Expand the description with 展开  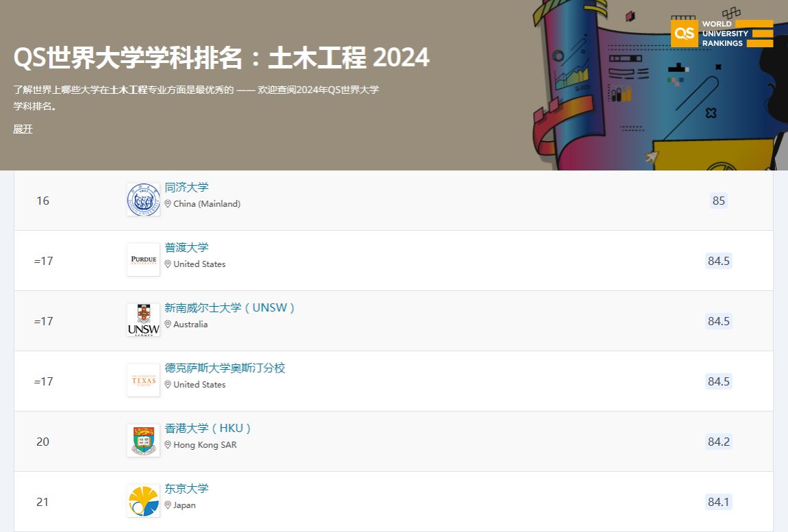[x=23, y=129]
